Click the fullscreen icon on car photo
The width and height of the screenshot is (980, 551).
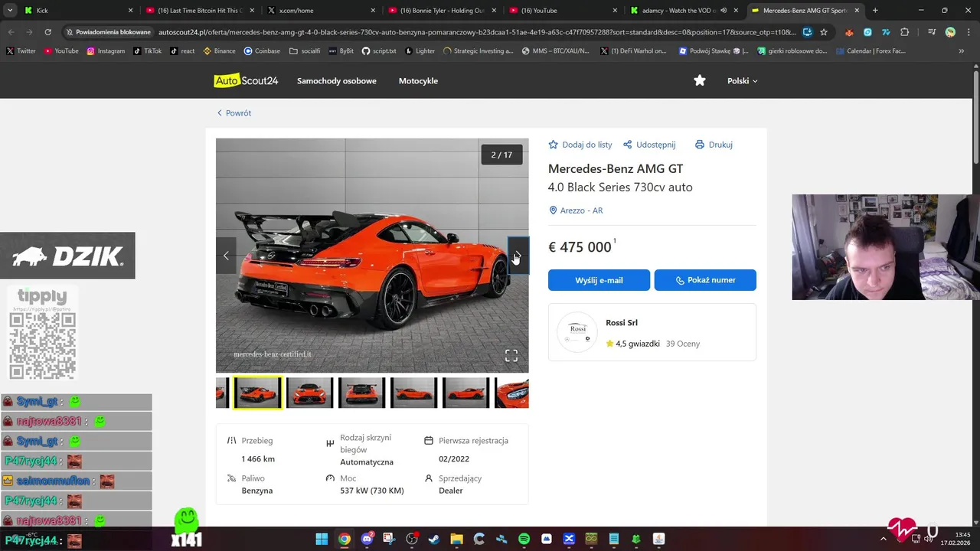pyautogui.click(x=511, y=355)
